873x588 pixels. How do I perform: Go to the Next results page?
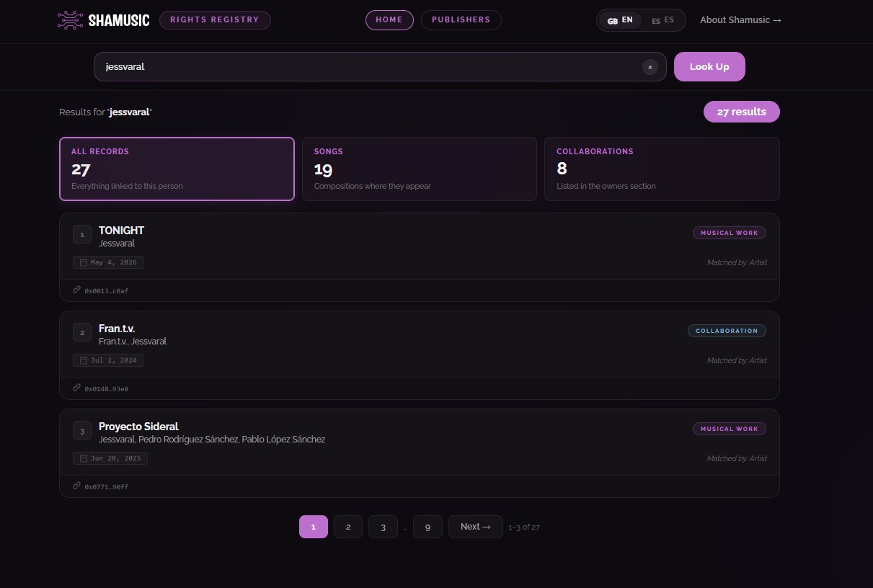476,527
